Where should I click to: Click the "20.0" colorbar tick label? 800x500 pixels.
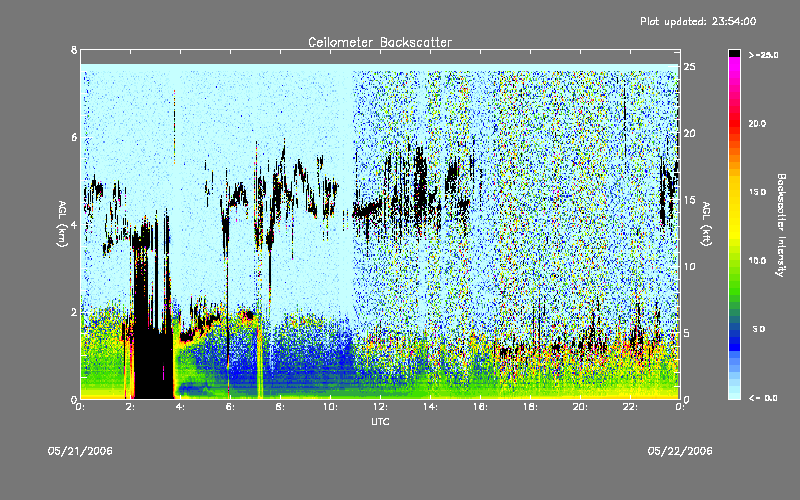(757, 123)
